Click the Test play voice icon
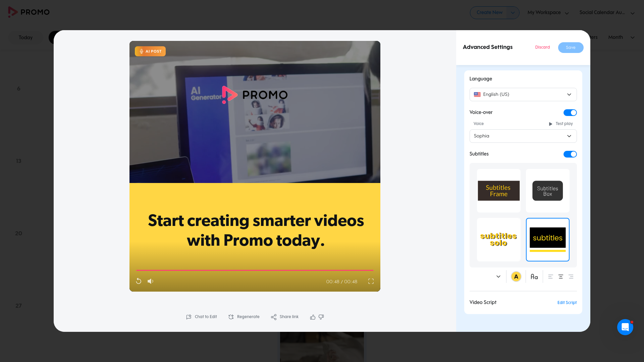Screen dimensions: 644x362 (550, 124)
